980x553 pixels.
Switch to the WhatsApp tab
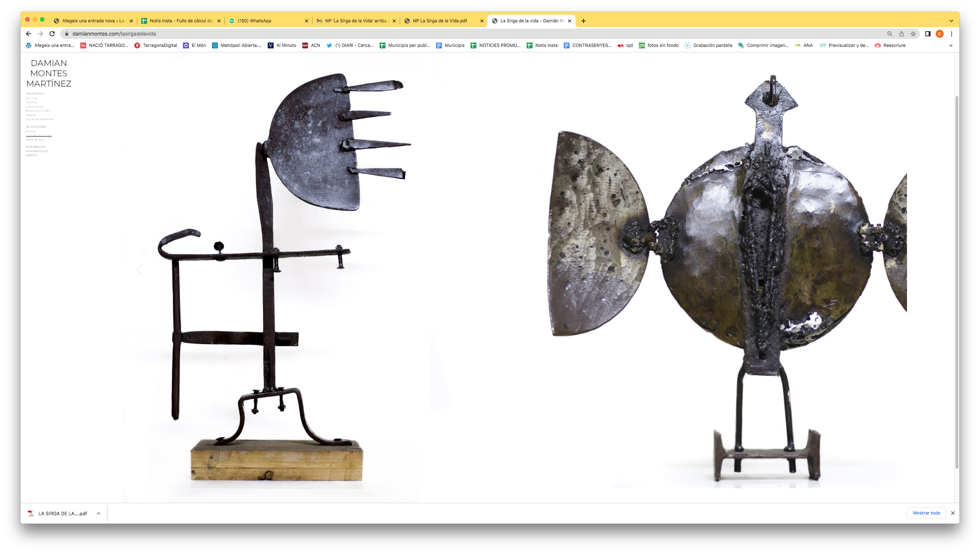coord(254,21)
